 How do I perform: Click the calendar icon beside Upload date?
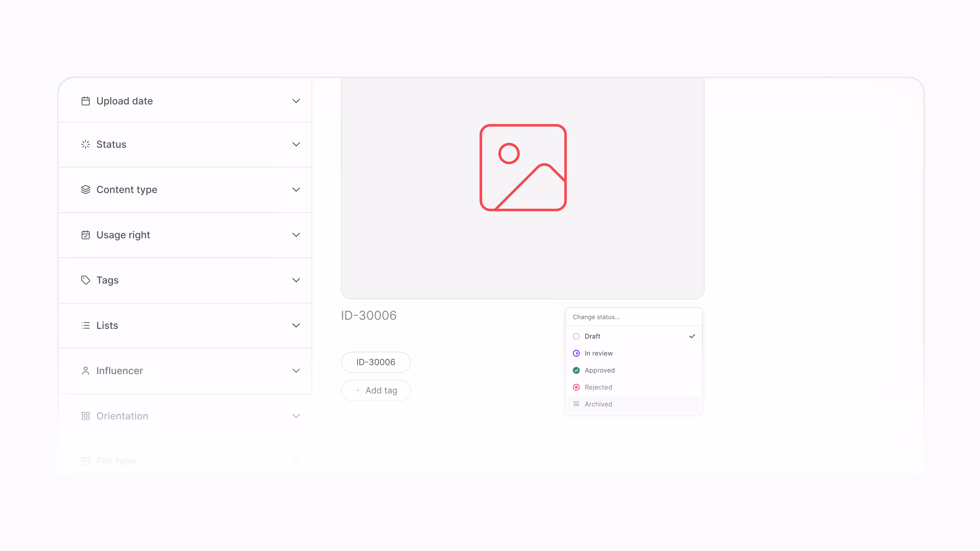click(x=85, y=101)
